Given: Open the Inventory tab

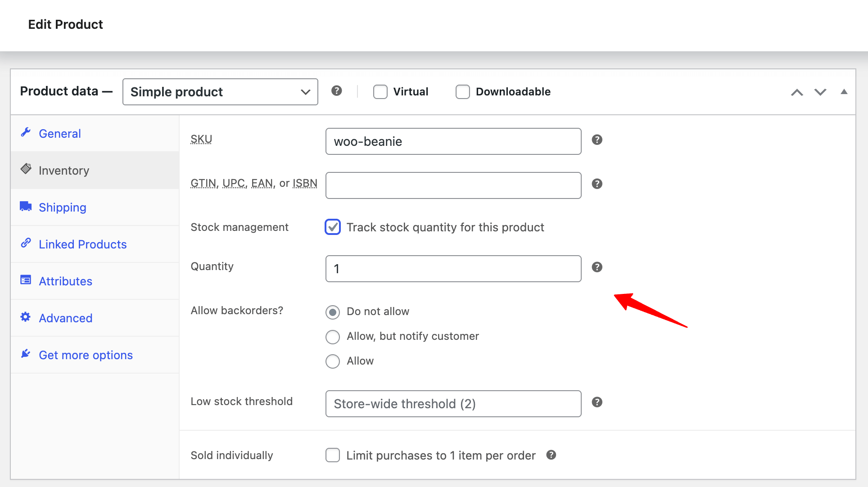Looking at the screenshot, I should click(95, 170).
